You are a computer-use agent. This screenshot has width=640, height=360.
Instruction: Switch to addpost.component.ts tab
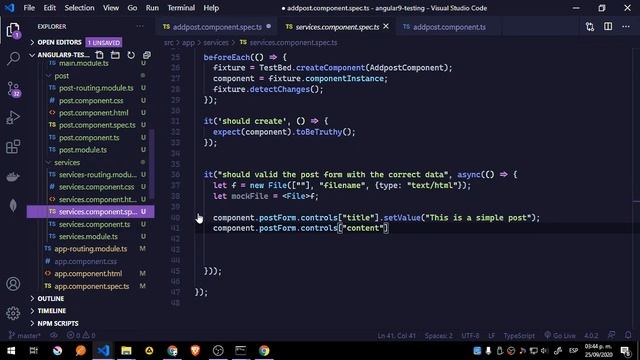449,27
